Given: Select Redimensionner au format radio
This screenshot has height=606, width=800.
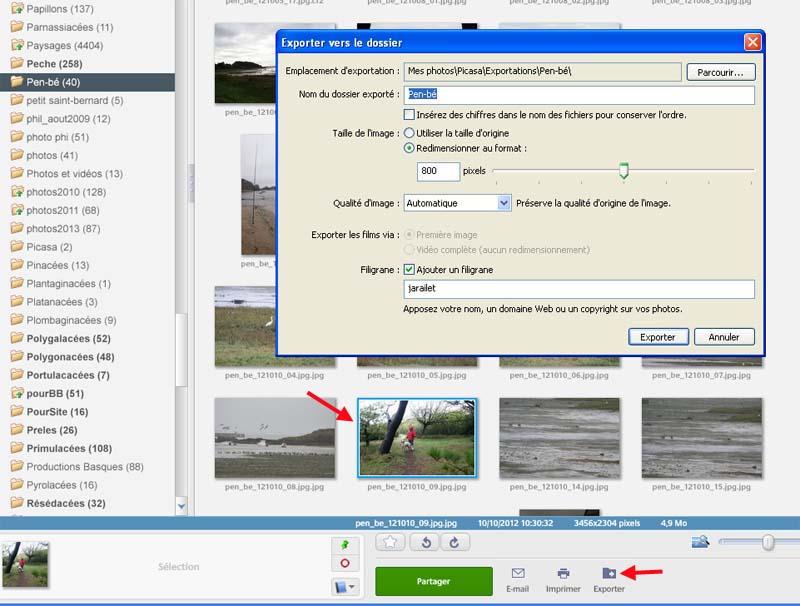Looking at the screenshot, I should click(x=409, y=148).
